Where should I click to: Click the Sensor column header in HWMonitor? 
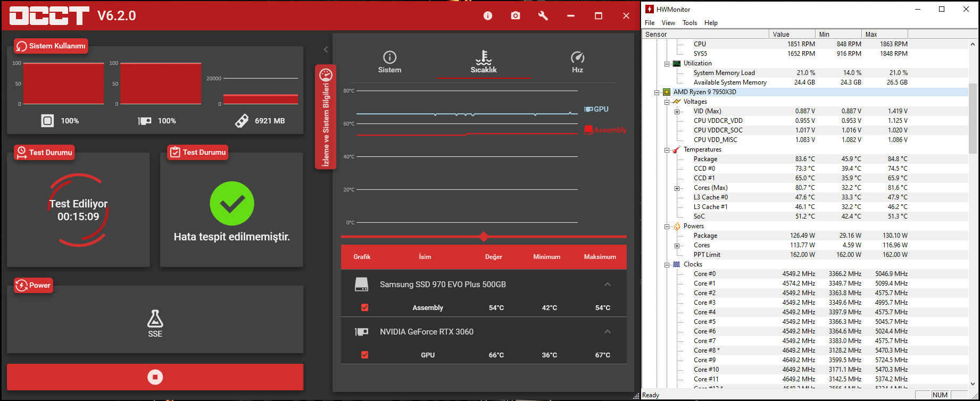click(x=705, y=34)
